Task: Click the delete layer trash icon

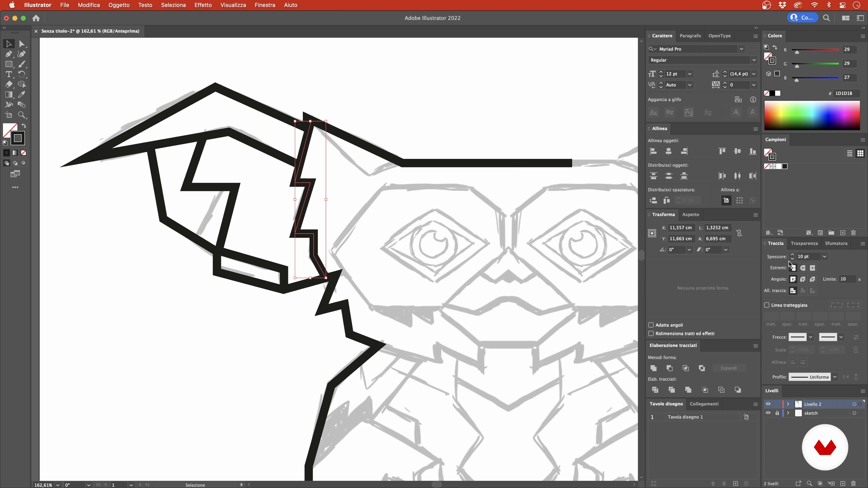Action: 854,484
